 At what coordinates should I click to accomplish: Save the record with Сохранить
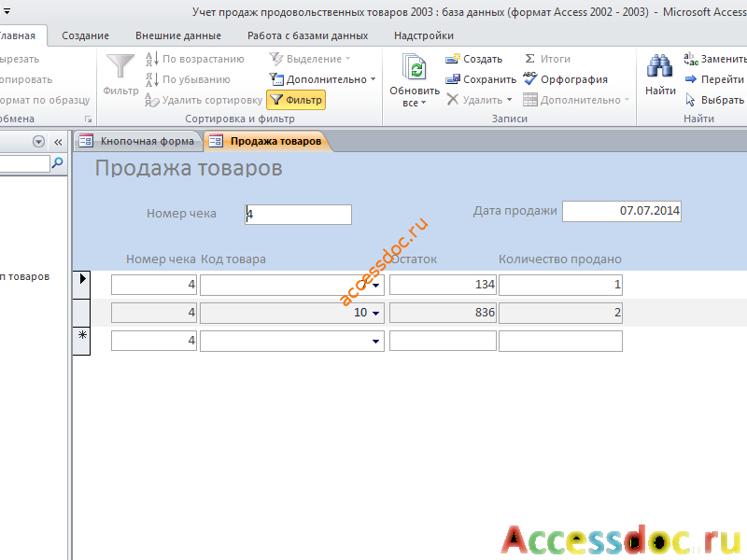[481, 79]
